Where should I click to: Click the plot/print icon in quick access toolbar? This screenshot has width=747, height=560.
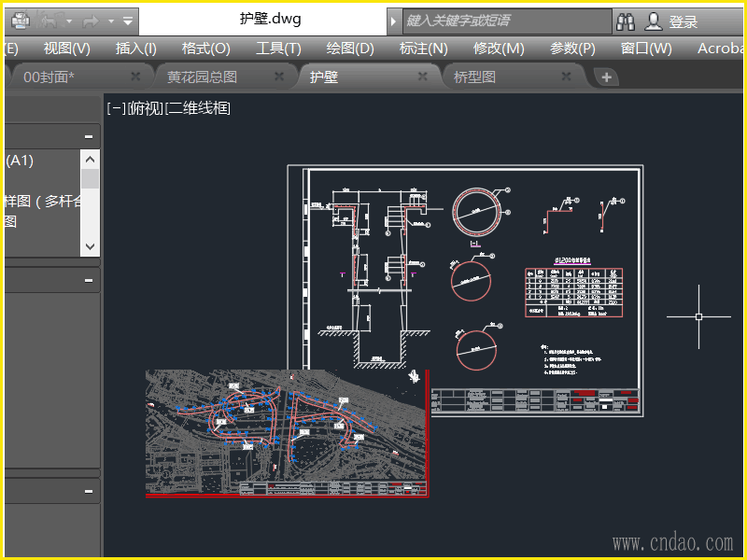[20, 20]
